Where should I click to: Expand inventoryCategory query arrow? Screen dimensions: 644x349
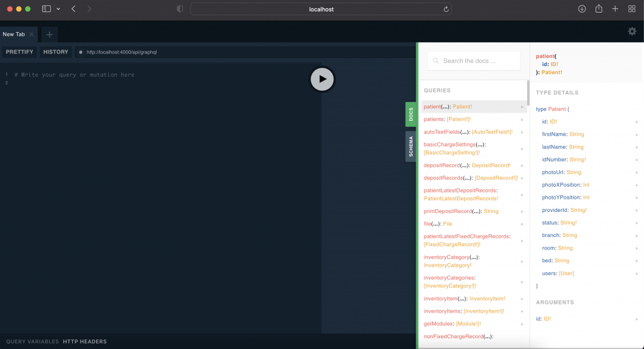(522, 262)
